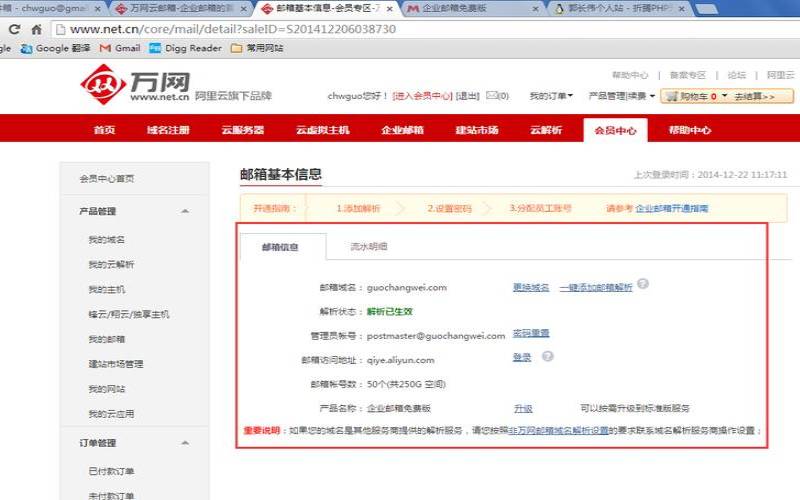Reload the page with the refresh icon

coord(14,29)
